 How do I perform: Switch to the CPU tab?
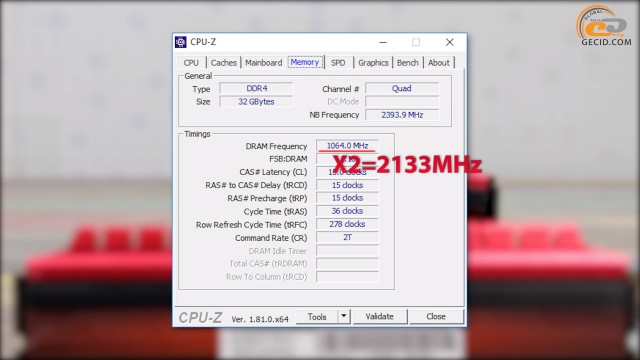tap(191, 62)
